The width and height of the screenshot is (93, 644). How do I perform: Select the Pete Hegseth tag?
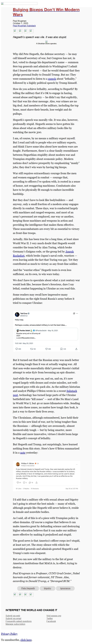(x=28, y=588)
